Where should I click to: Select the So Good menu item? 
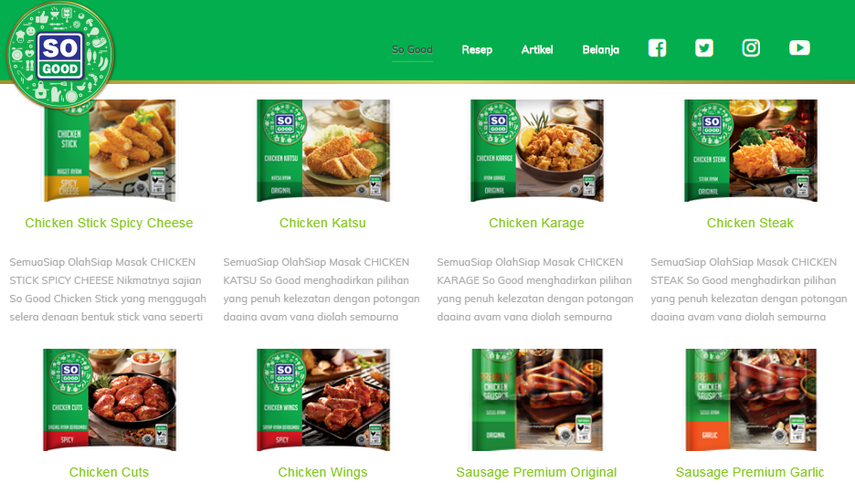[x=412, y=49]
